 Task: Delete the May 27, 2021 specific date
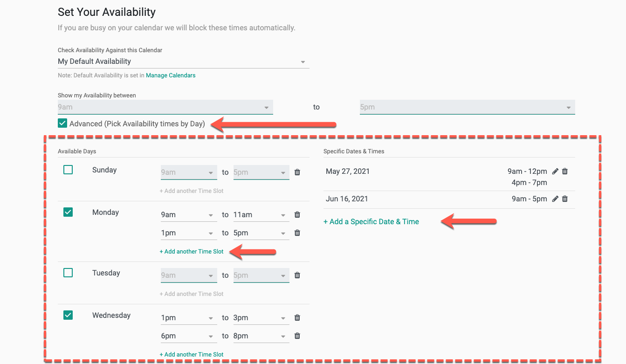[564, 171]
